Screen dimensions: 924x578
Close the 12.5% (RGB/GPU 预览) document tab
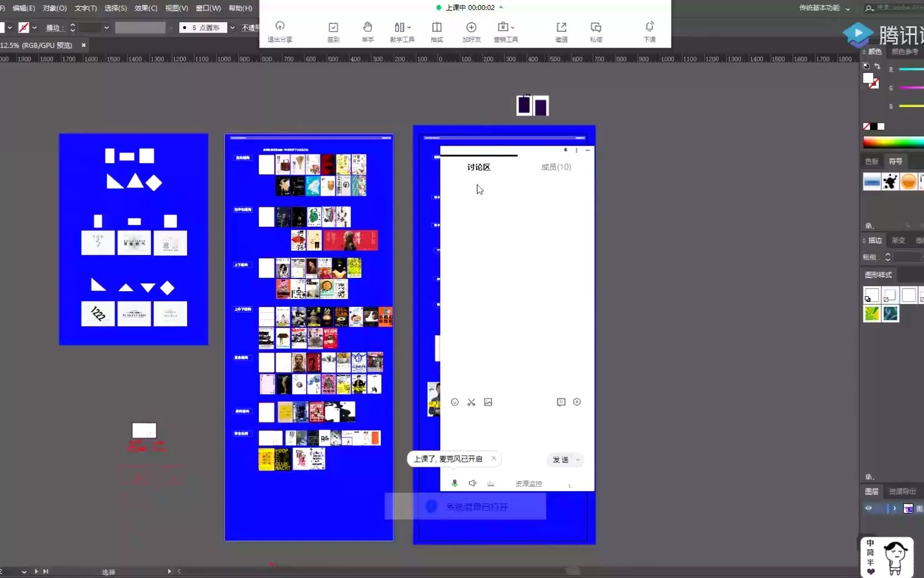[x=83, y=45]
